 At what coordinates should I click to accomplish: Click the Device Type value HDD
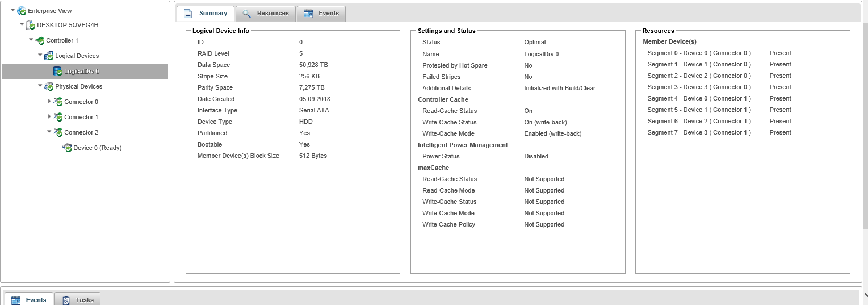(306, 122)
